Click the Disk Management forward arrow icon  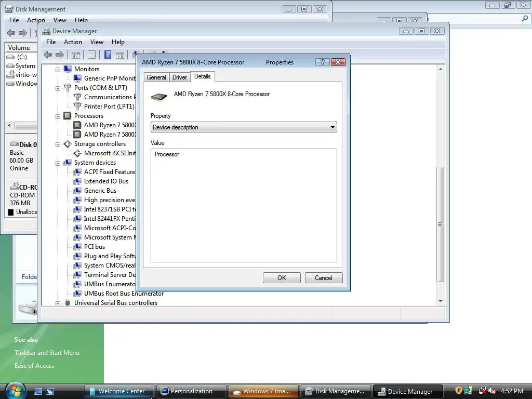point(23,33)
